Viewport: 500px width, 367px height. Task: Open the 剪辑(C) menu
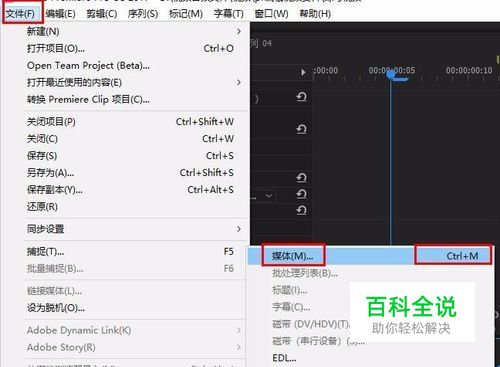(x=102, y=14)
